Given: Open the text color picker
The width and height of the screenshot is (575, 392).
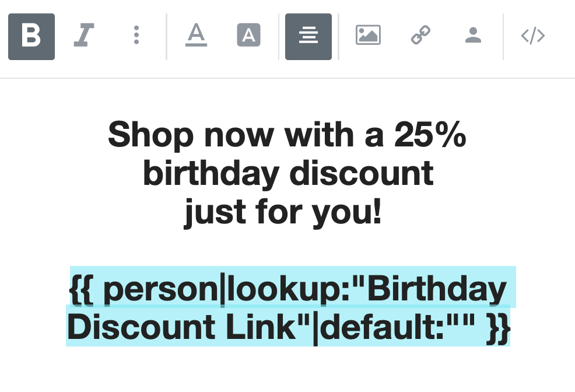Looking at the screenshot, I should [197, 37].
